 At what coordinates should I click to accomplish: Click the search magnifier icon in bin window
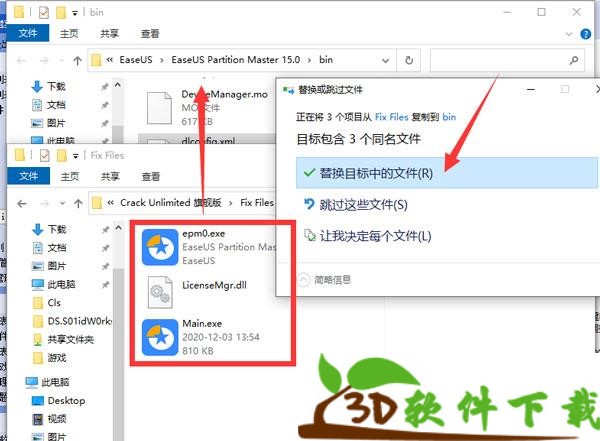(x=574, y=60)
